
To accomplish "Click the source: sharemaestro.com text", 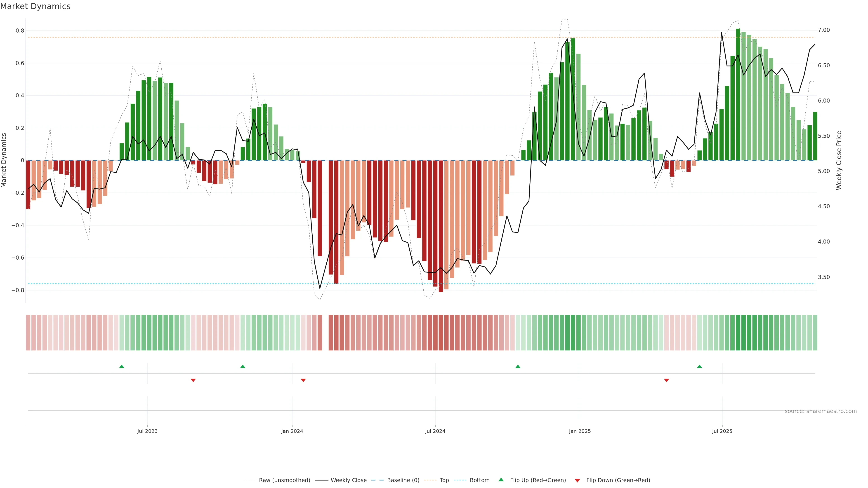I will 821,411.
